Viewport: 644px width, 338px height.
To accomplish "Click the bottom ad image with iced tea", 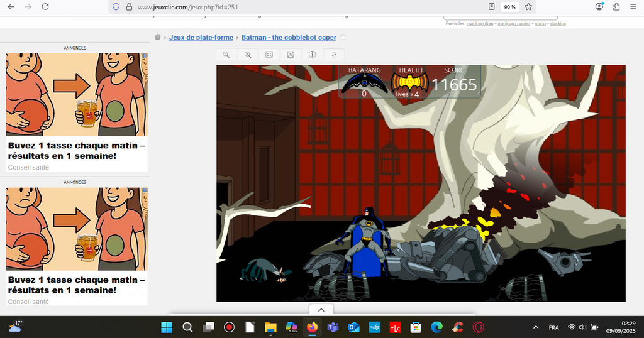I will click(77, 229).
